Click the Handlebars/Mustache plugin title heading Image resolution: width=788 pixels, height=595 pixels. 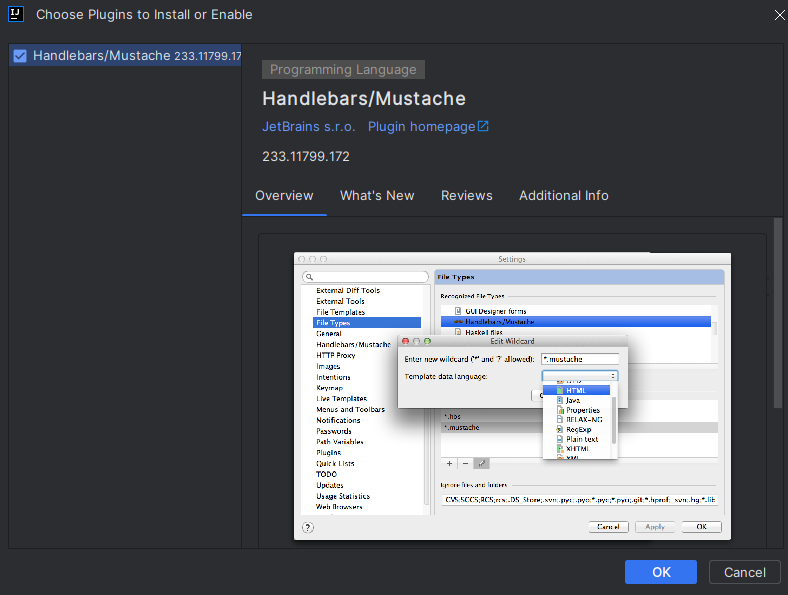coord(364,98)
